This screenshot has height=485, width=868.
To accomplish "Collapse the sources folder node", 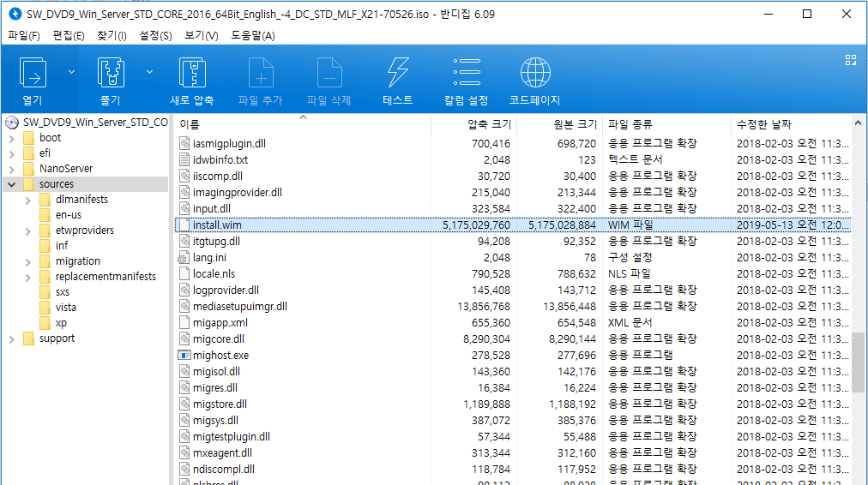I will point(12,184).
